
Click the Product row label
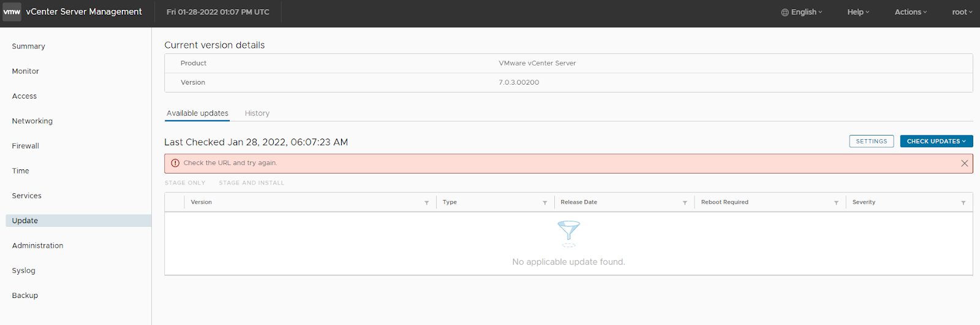[x=194, y=63]
